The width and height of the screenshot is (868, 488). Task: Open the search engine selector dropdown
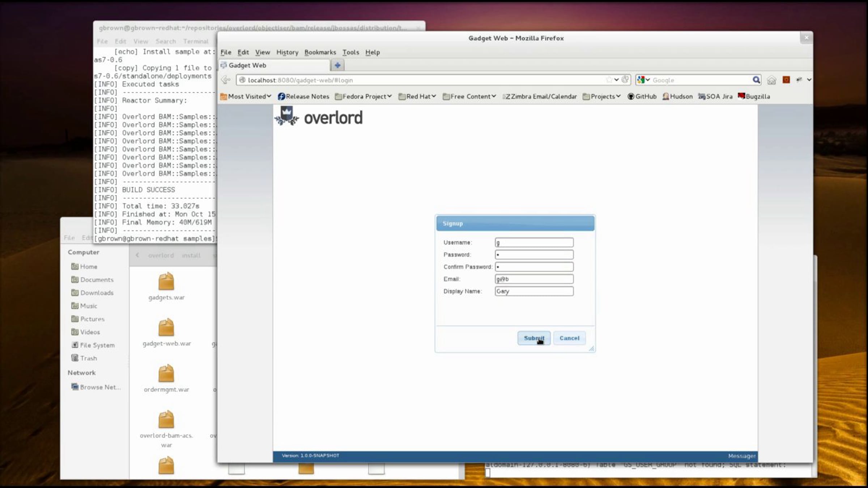click(x=643, y=80)
